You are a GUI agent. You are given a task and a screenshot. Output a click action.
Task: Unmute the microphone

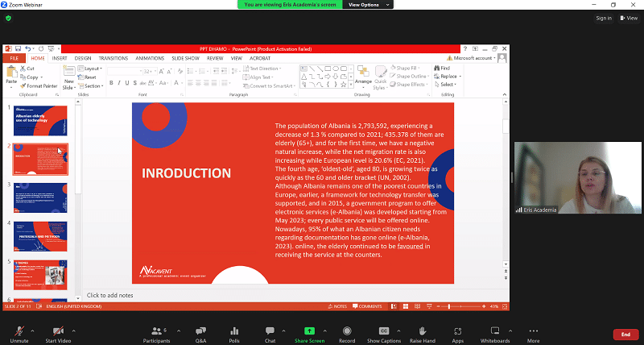tap(18, 331)
